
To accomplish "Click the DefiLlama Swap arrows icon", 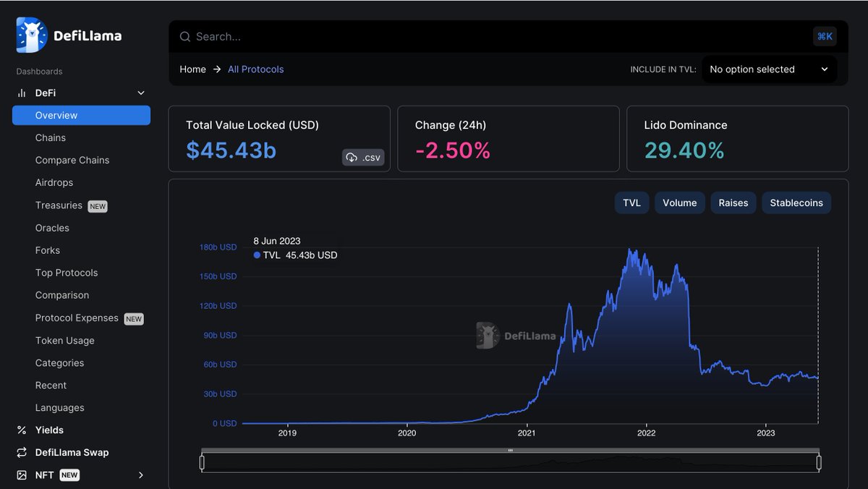I will (20, 452).
